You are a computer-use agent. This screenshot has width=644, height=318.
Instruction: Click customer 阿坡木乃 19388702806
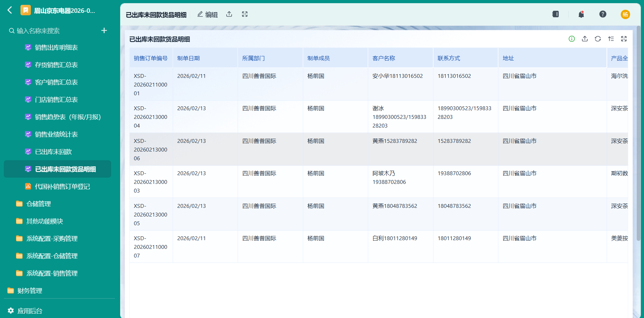[x=389, y=178]
